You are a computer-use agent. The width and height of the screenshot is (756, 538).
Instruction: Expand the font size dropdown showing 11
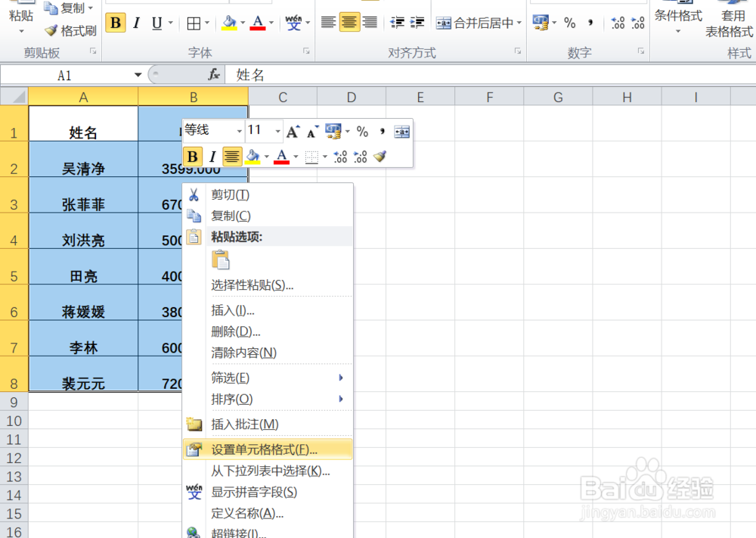tap(277, 131)
